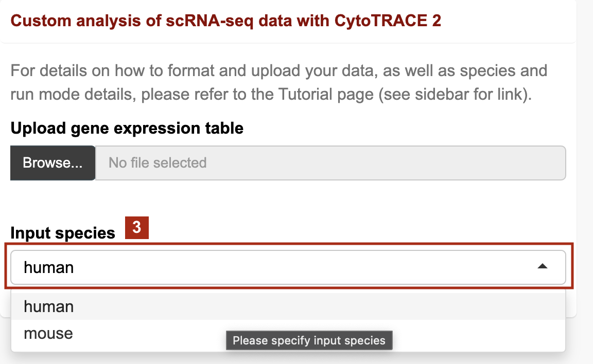This screenshot has height=364, width=593.
Task: Select "mouse" from the species options
Action: click(x=48, y=333)
